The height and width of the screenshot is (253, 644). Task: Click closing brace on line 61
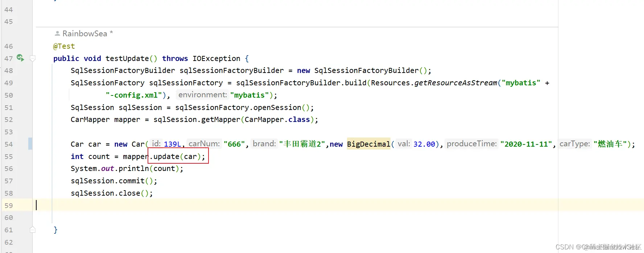55,230
